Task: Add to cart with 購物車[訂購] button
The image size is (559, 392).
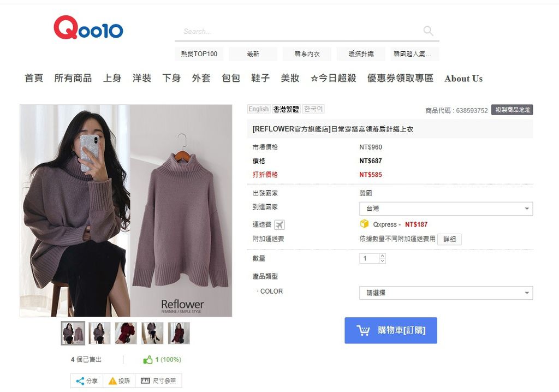Action: (x=391, y=330)
